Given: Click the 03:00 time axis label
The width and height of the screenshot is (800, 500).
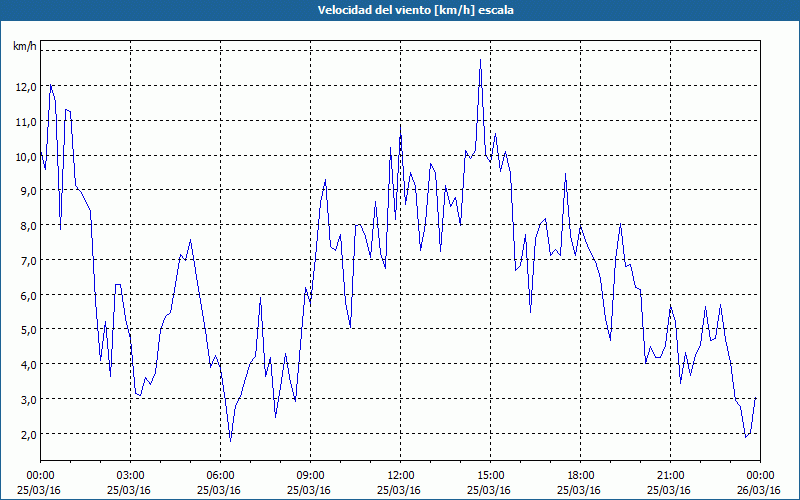Looking at the screenshot, I should [131, 476].
